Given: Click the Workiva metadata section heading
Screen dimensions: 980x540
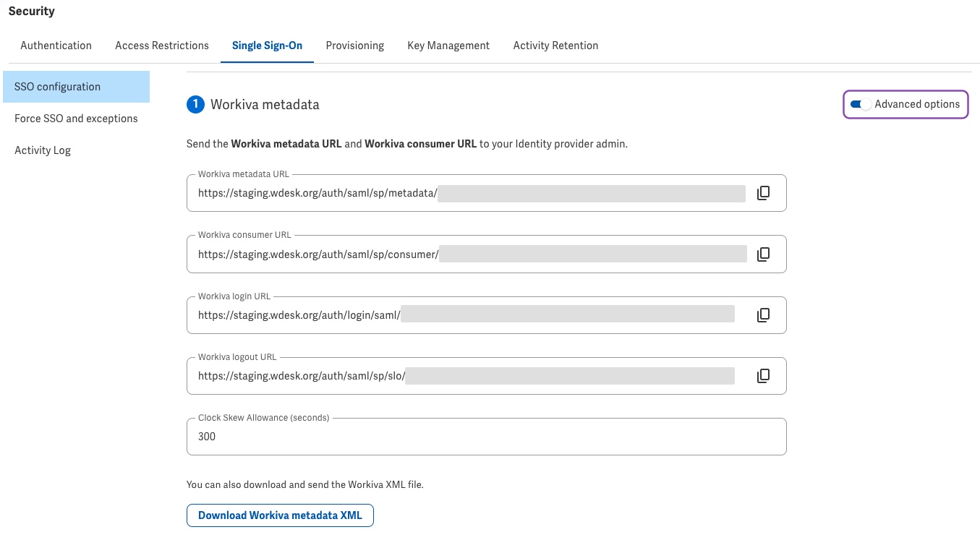Looking at the screenshot, I should (x=265, y=105).
